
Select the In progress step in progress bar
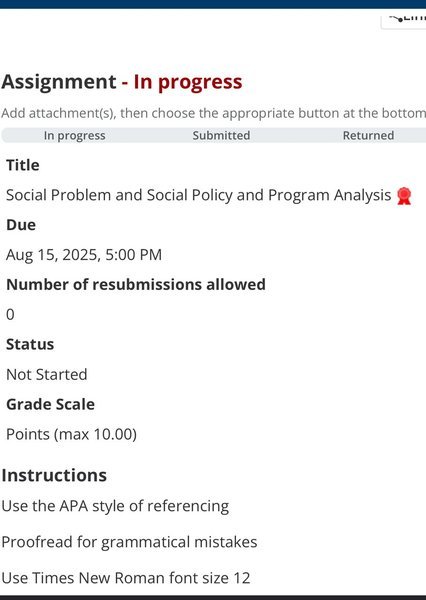74,135
